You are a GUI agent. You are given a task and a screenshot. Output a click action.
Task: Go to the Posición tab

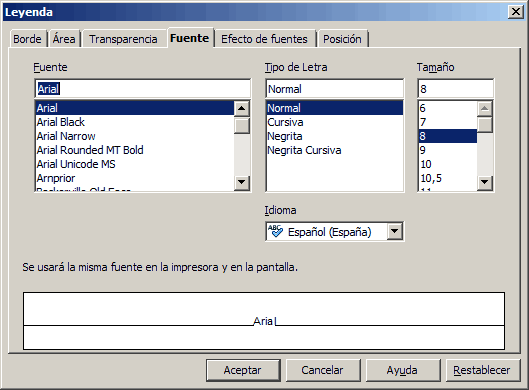[x=342, y=39]
